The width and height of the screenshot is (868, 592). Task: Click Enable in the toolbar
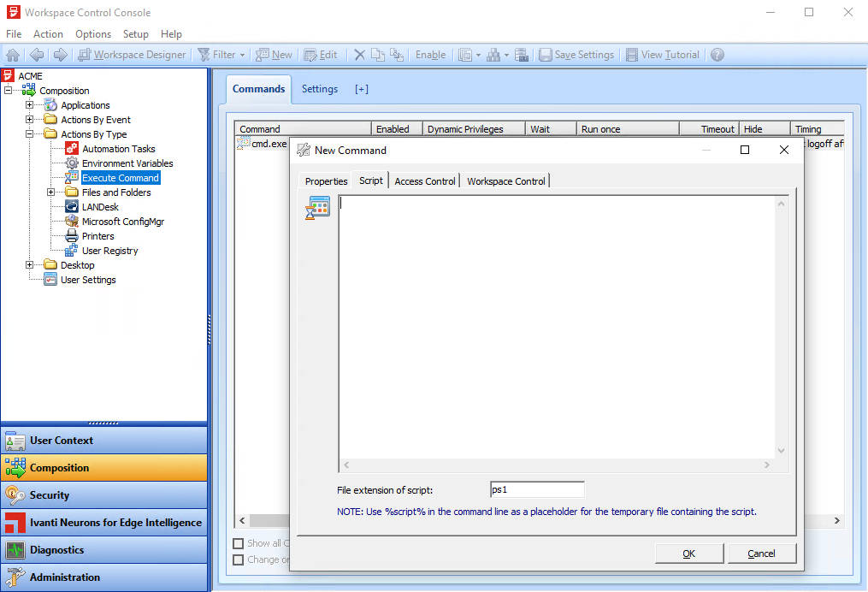click(431, 55)
